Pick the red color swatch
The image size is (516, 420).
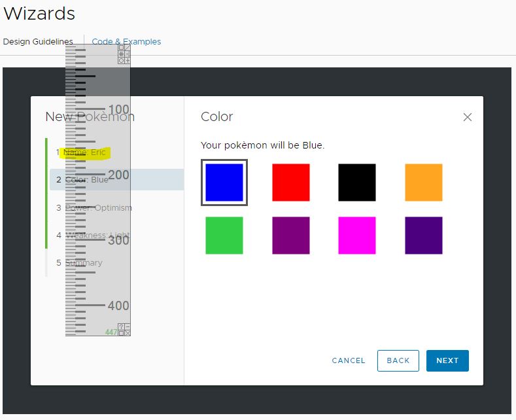pyautogui.click(x=291, y=183)
